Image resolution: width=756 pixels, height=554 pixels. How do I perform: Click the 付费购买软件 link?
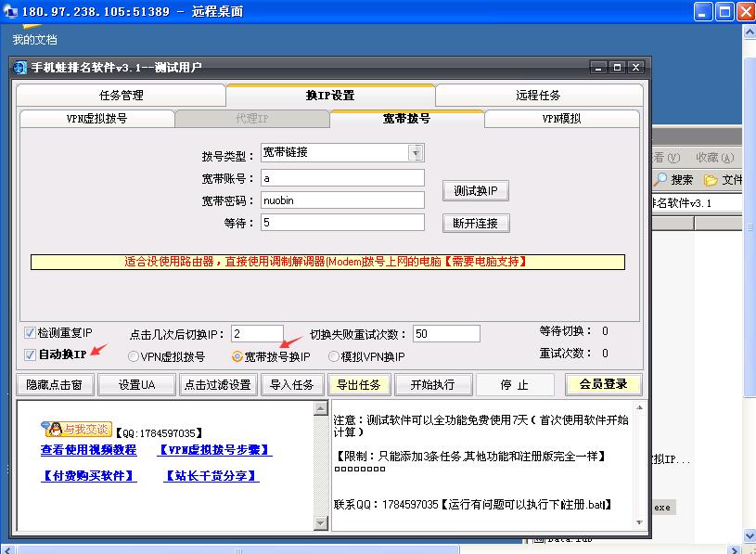click(89, 476)
